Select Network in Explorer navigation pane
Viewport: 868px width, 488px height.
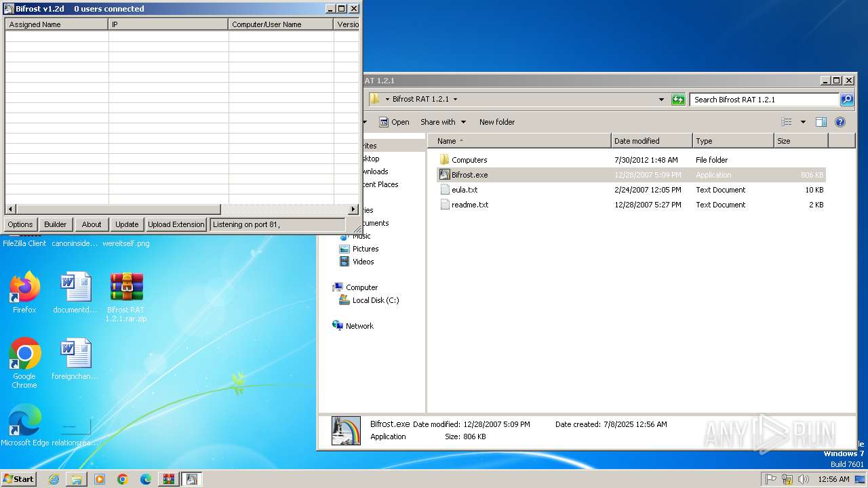tap(359, 326)
